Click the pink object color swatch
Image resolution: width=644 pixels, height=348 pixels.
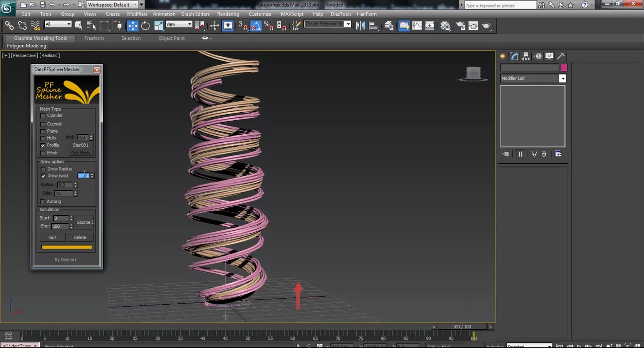pyautogui.click(x=564, y=67)
